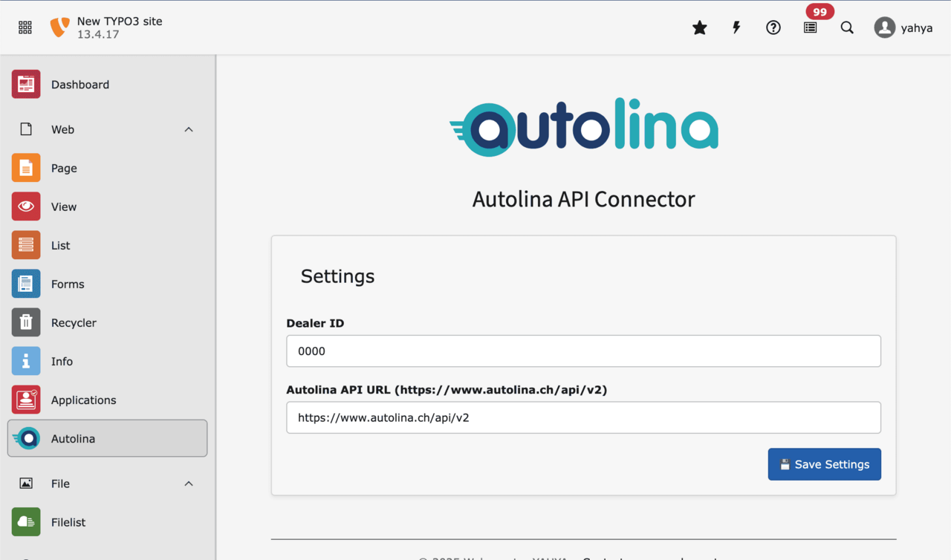
Task: Open the Filelist module icon
Action: click(26, 522)
